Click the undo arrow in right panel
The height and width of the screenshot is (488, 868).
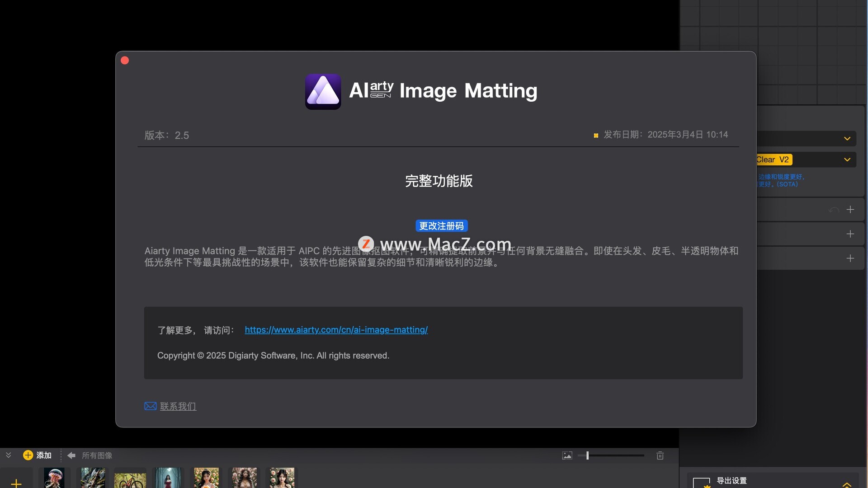(x=834, y=210)
